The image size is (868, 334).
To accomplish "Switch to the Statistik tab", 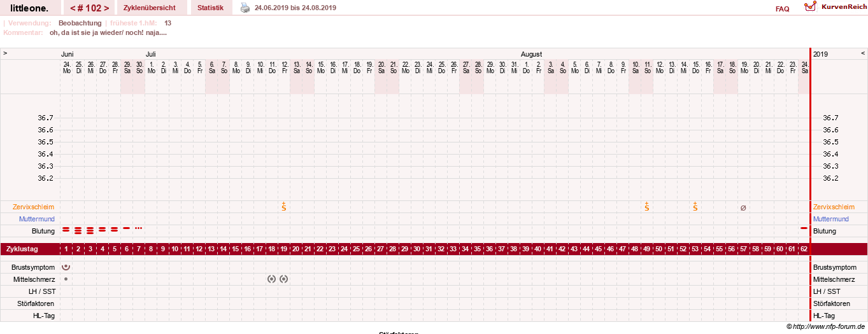I will coord(210,8).
